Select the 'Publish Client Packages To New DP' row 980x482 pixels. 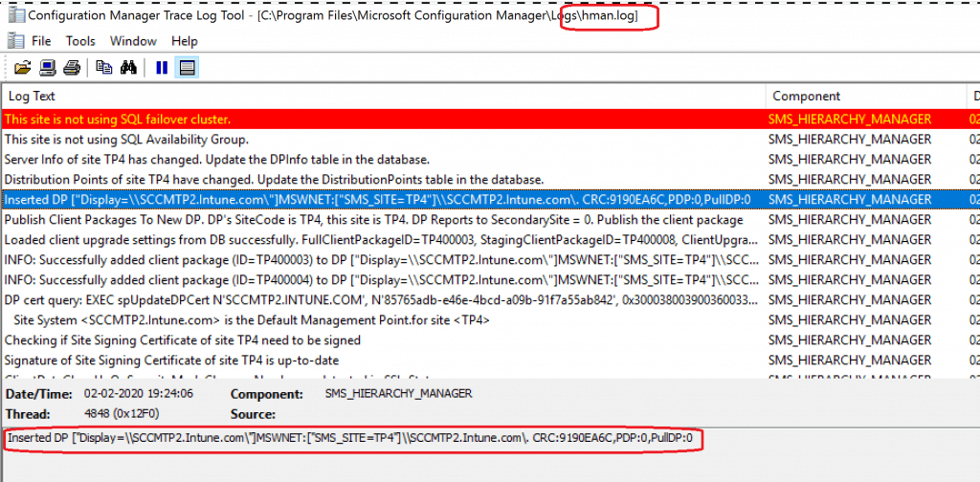[383, 220]
